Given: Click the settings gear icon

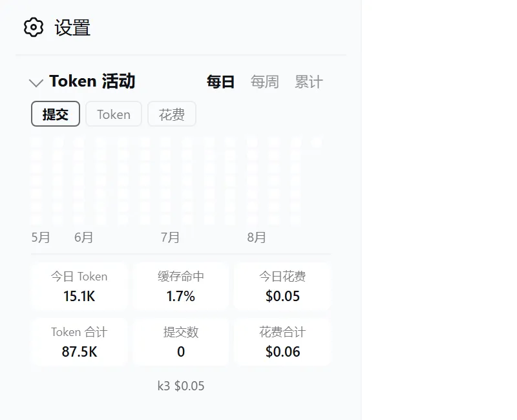Looking at the screenshot, I should point(34,27).
